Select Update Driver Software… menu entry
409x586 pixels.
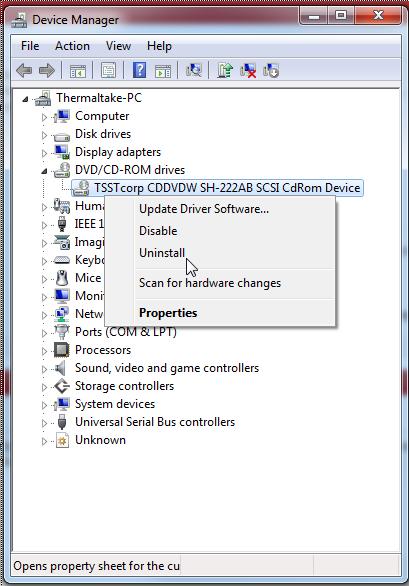[x=204, y=209]
